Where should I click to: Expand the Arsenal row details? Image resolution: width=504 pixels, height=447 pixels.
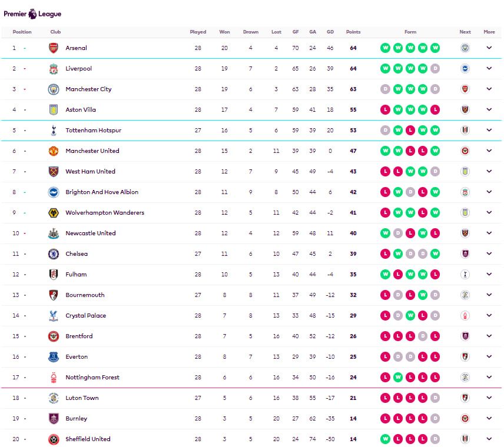[x=489, y=48]
